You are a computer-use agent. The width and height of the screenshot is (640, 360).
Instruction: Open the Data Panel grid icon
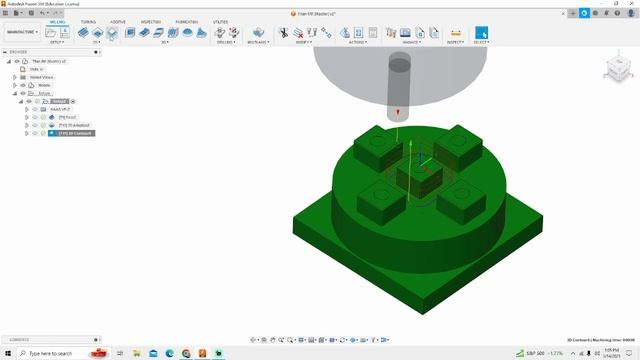coord(5,13)
